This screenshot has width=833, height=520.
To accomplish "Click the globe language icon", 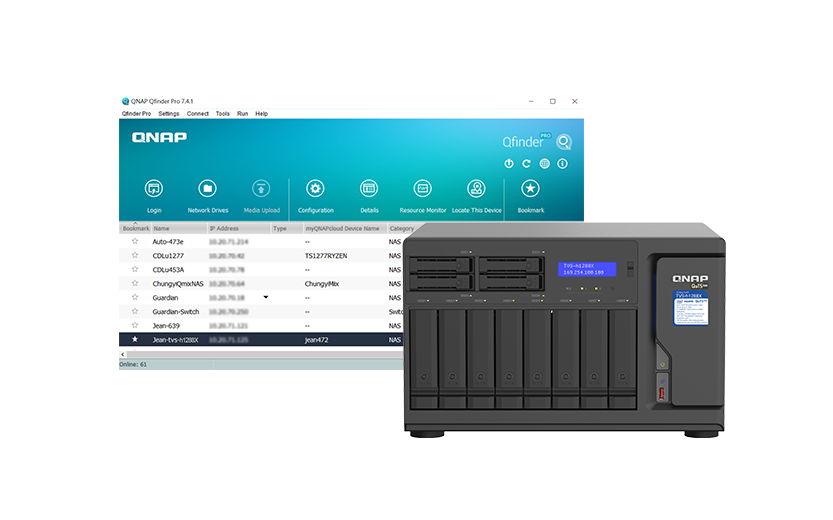I will [545, 163].
